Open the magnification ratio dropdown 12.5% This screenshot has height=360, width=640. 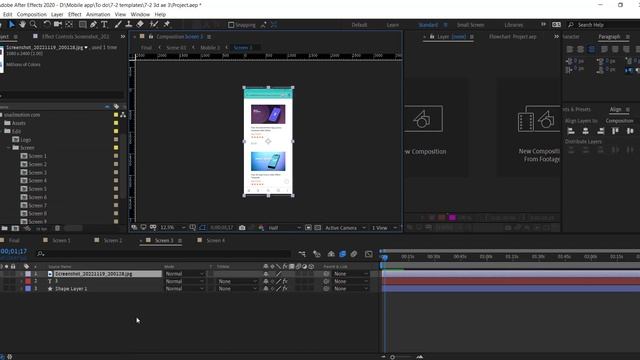(173, 228)
